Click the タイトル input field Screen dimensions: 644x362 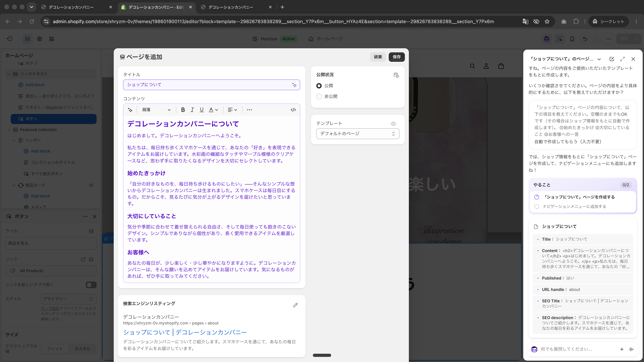pos(211,85)
